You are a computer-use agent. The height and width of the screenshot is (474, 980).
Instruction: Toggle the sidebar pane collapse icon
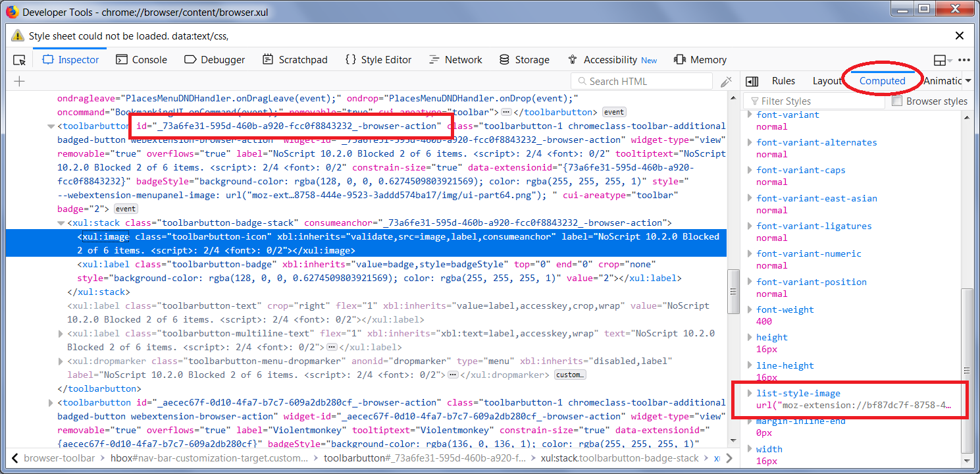(752, 81)
